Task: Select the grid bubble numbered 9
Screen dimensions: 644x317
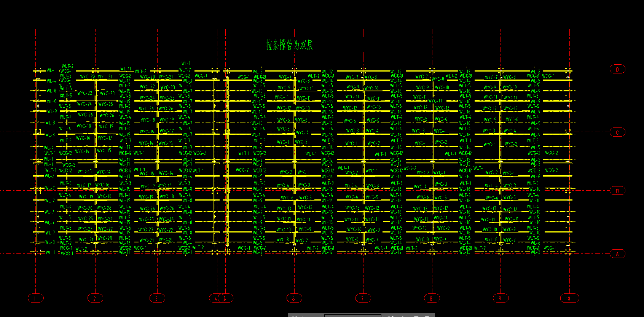Action: tap(501, 298)
